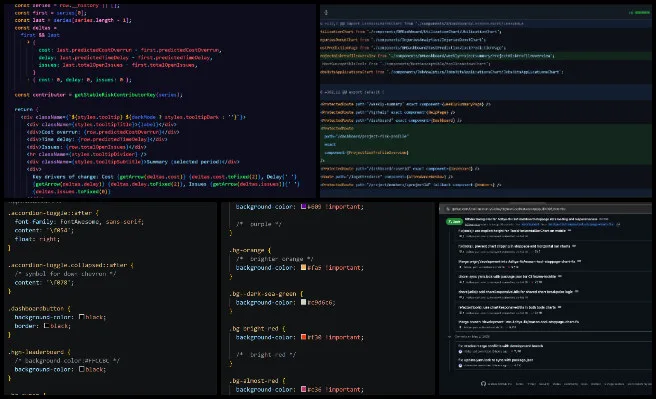Click the '/* brighter orange */' comment
This screenshot has height=399, width=656.
(274, 259)
